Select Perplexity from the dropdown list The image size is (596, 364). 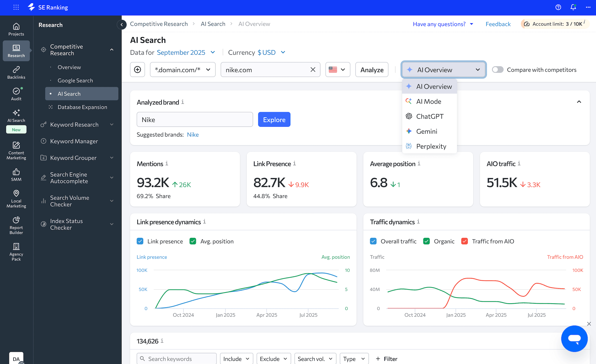click(431, 146)
